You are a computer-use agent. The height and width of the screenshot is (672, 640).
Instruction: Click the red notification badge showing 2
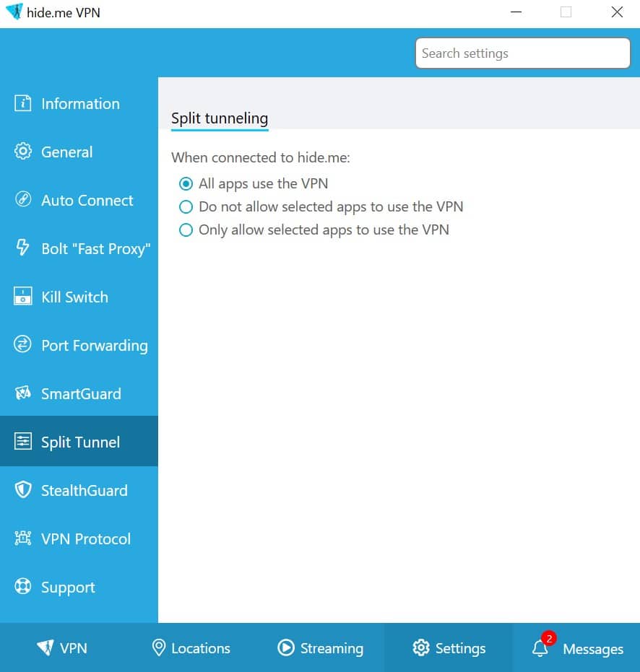549,639
